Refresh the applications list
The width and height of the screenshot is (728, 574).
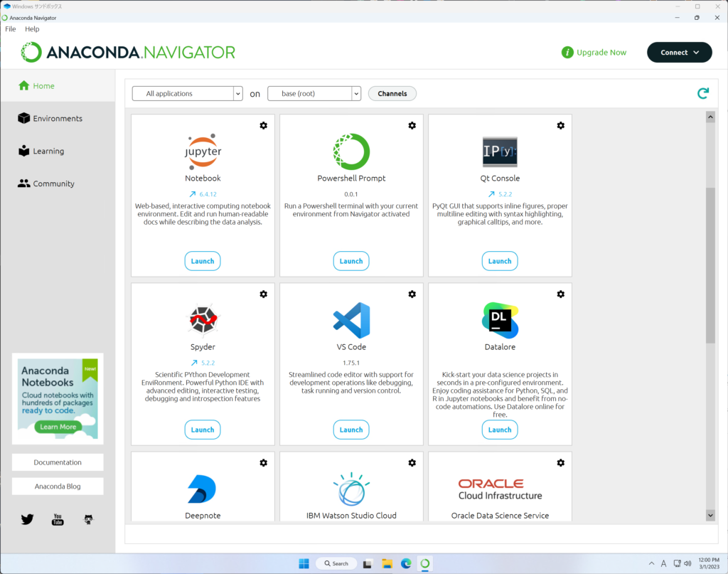[702, 93]
